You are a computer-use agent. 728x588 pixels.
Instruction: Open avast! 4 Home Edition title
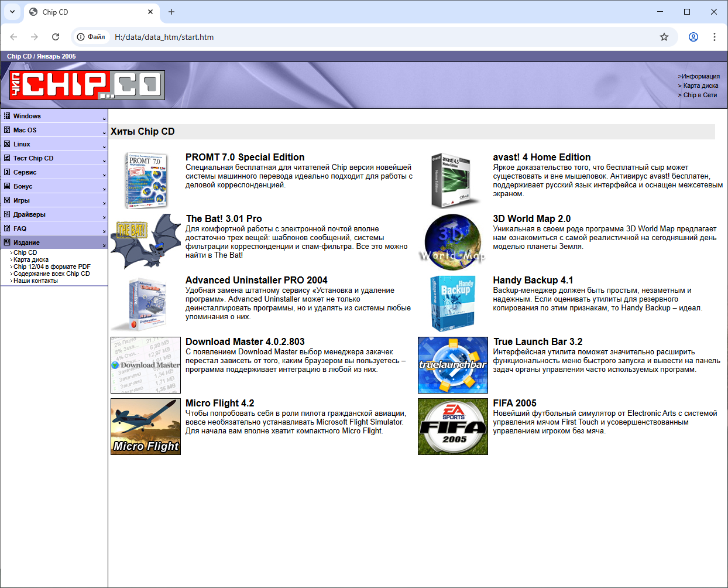tap(542, 157)
